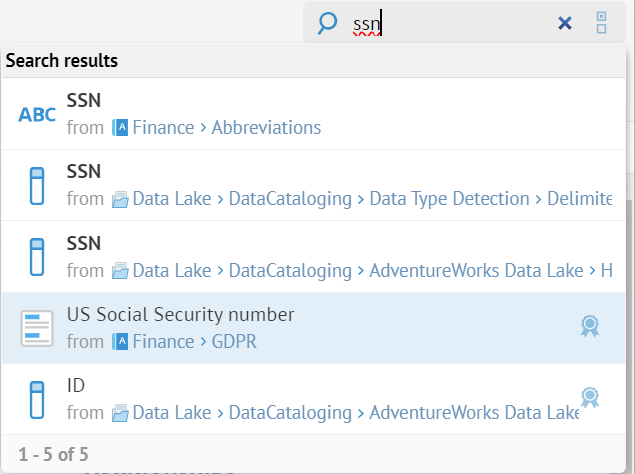Click the magnifying glass search icon

[327, 23]
